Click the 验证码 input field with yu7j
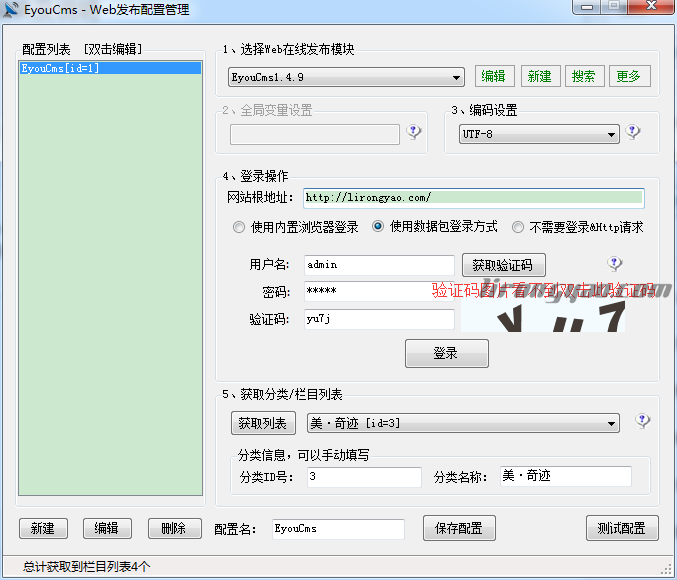Screen dimensions: 677x580 pos(379,319)
